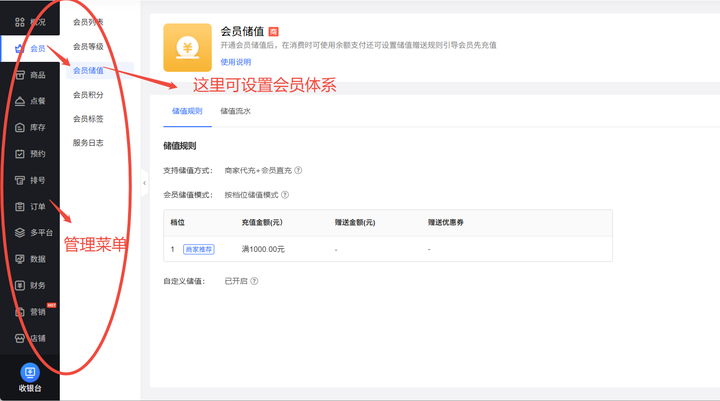This screenshot has width=720, height=401.
Task: Click the 赠送优惠券 column header
Action: click(445, 222)
